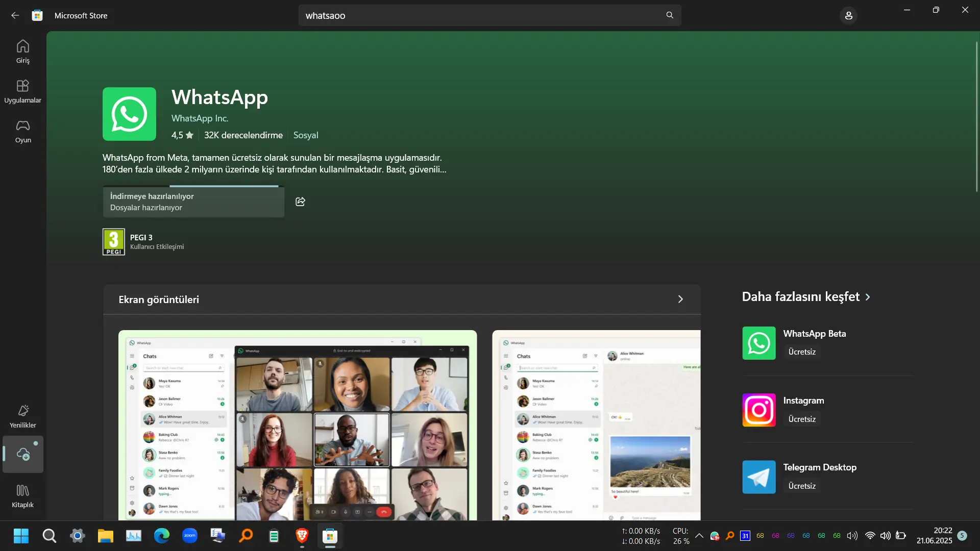The height and width of the screenshot is (551, 980).
Task: Expand the Daha fazlasını keşfet chevron
Action: [x=868, y=297]
